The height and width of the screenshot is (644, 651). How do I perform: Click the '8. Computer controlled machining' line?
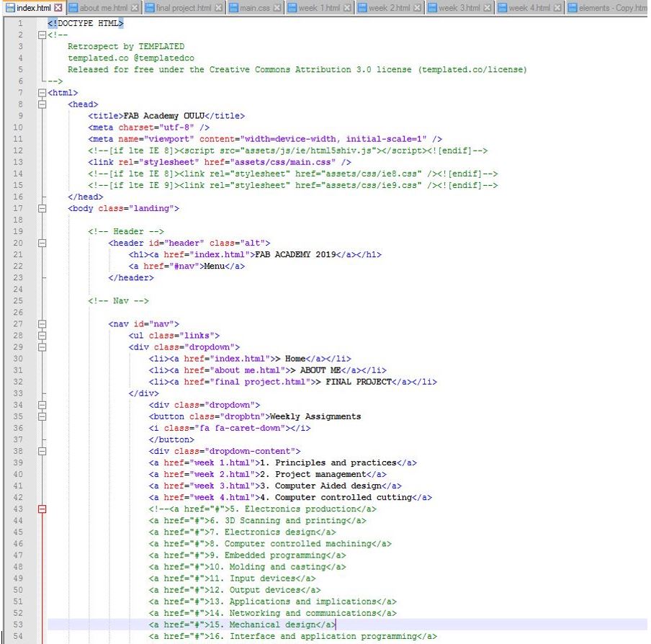point(270,544)
